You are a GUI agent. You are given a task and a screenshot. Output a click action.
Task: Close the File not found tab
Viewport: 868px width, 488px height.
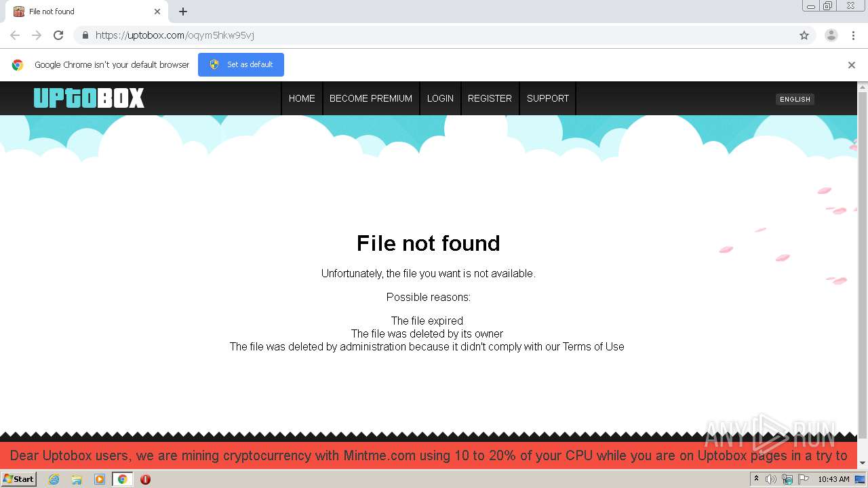point(157,12)
